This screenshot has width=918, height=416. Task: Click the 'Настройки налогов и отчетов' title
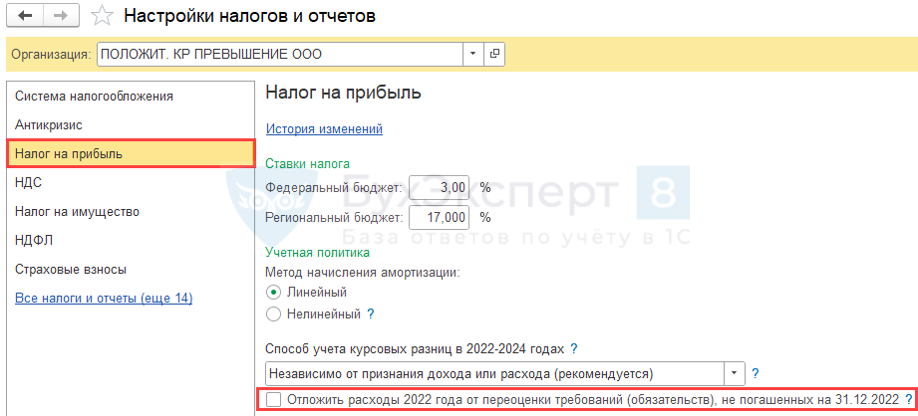(x=249, y=16)
